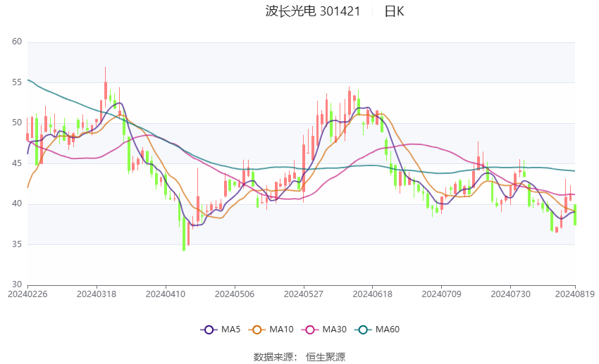
Task: Click the y-axis value 45
Action: [17, 163]
